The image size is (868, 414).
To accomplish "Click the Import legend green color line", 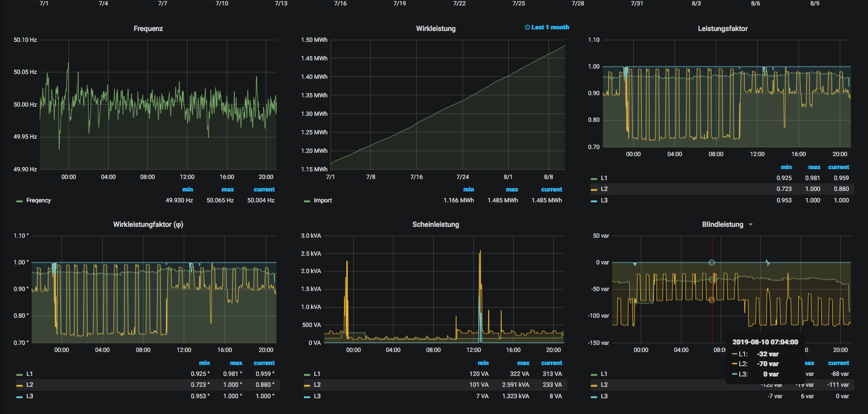I will tap(307, 201).
